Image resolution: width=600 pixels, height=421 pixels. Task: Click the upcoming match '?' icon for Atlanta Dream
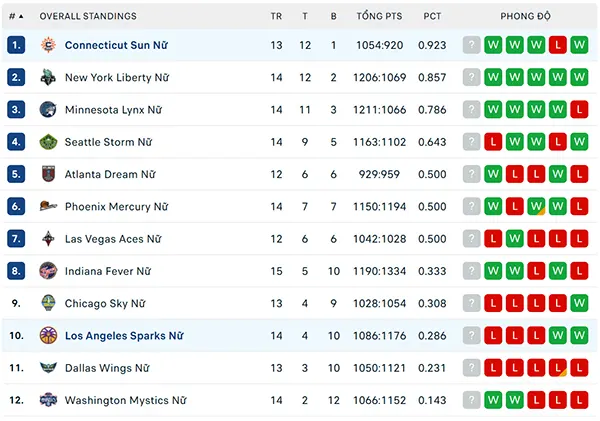click(x=471, y=174)
